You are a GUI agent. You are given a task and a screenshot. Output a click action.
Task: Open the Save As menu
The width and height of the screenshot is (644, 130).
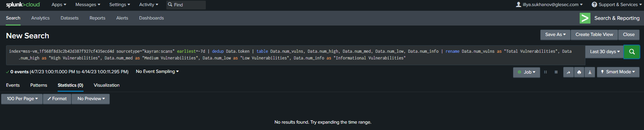tap(555, 35)
